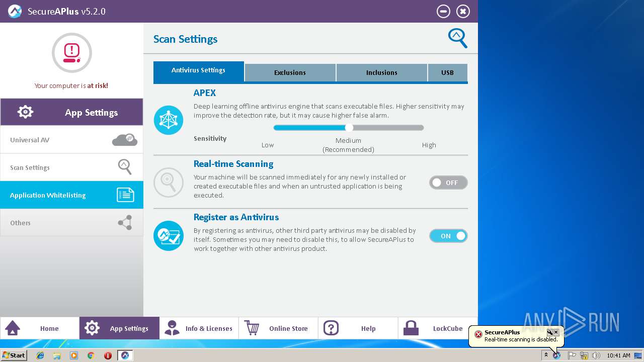
Task: Go to Home in bottom navigation
Action: click(x=40, y=328)
